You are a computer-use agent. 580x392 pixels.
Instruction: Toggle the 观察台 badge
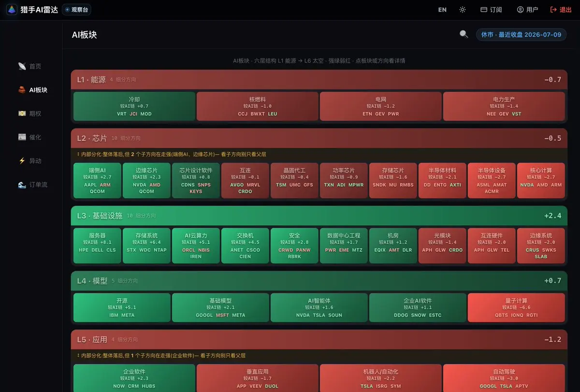(77, 10)
